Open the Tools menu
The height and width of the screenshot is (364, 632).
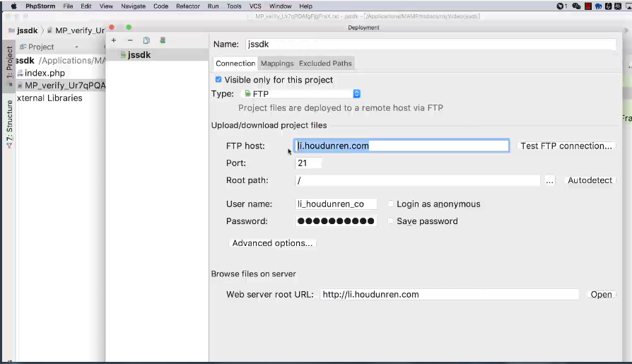pyautogui.click(x=234, y=6)
